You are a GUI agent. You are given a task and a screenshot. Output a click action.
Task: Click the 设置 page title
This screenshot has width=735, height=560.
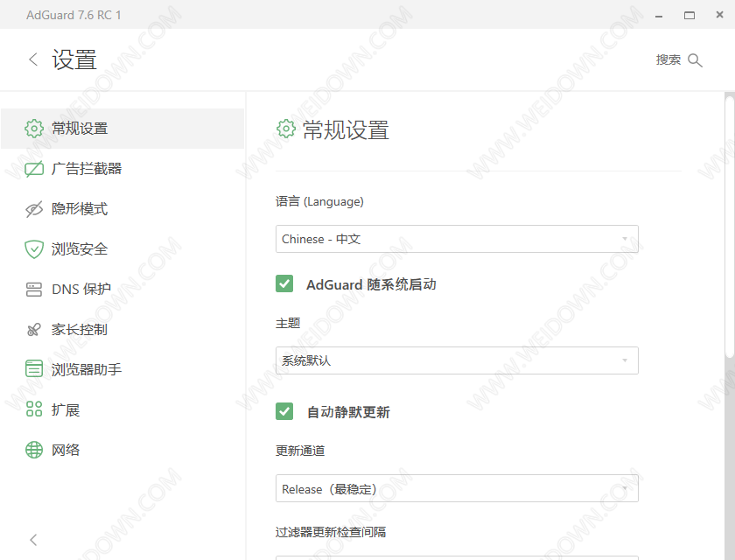pos(74,60)
